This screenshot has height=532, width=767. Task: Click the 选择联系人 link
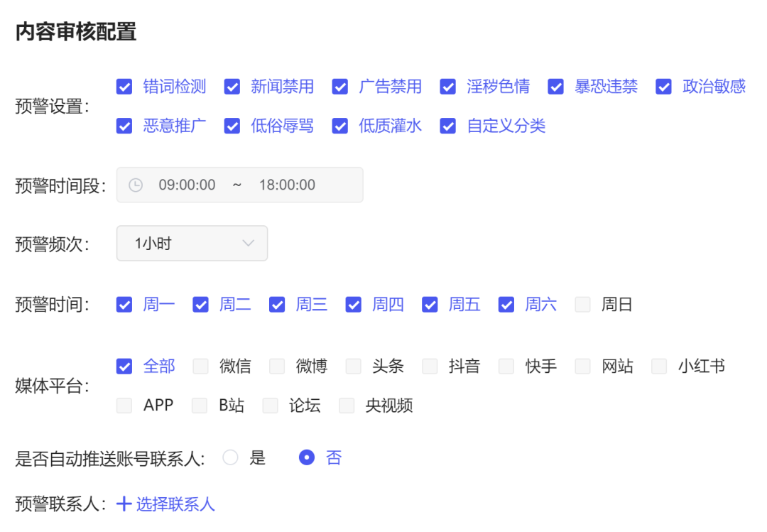(174, 503)
